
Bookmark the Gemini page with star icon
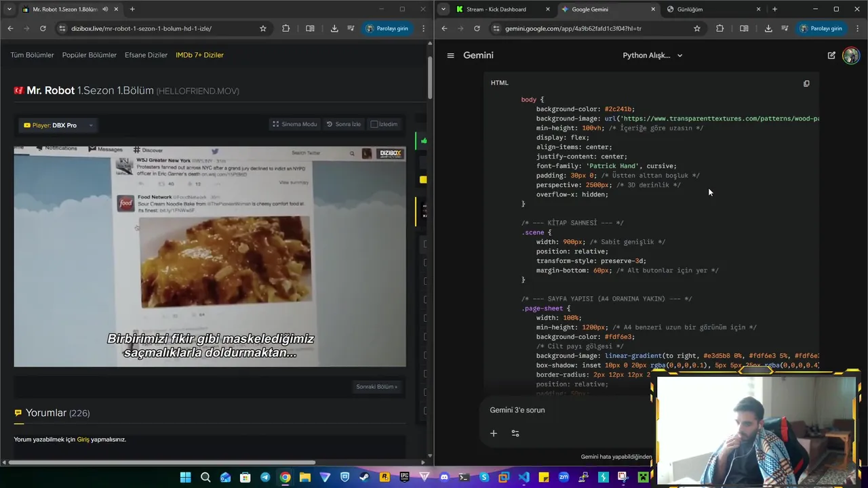click(697, 28)
